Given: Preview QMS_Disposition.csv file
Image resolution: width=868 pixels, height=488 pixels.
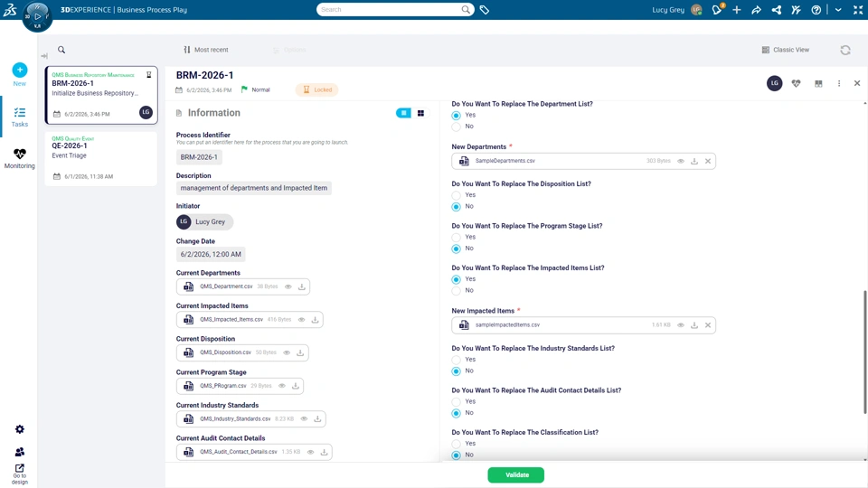Looking at the screenshot, I should point(287,352).
